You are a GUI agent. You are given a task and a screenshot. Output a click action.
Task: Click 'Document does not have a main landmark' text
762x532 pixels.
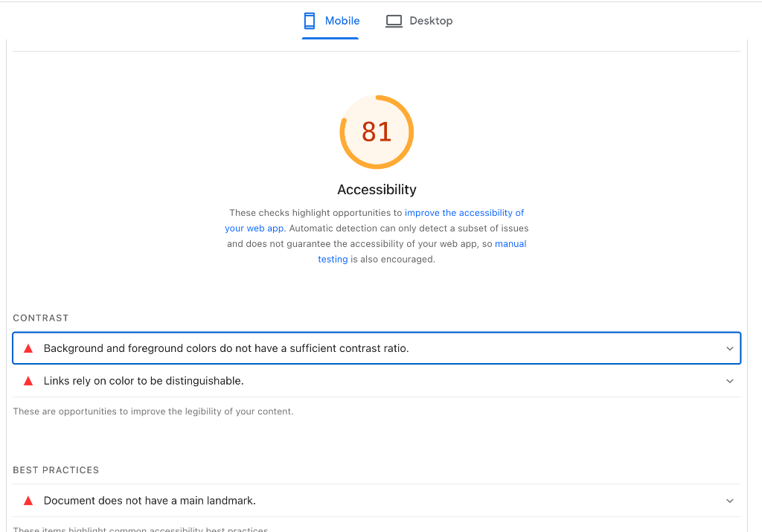pos(150,501)
